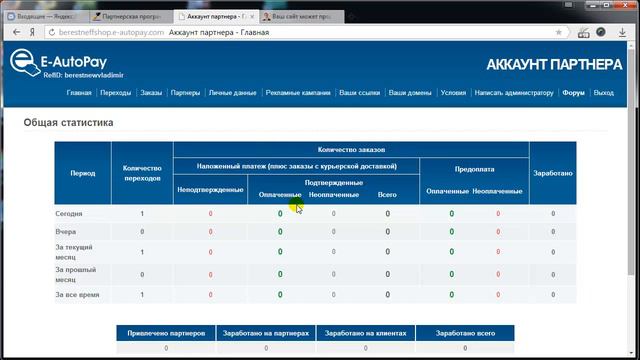640x360 pixels.
Task: Open 'Написать администратору' menu link
Action: point(514,93)
